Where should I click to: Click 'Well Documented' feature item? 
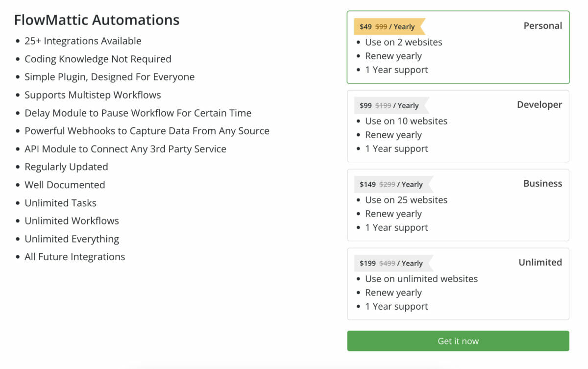pyautogui.click(x=65, y=185)
